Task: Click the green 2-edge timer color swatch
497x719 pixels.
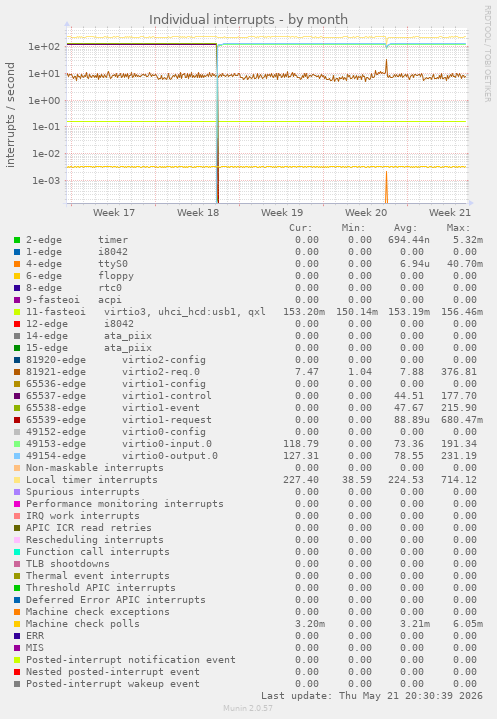Action: click(17, 240)
